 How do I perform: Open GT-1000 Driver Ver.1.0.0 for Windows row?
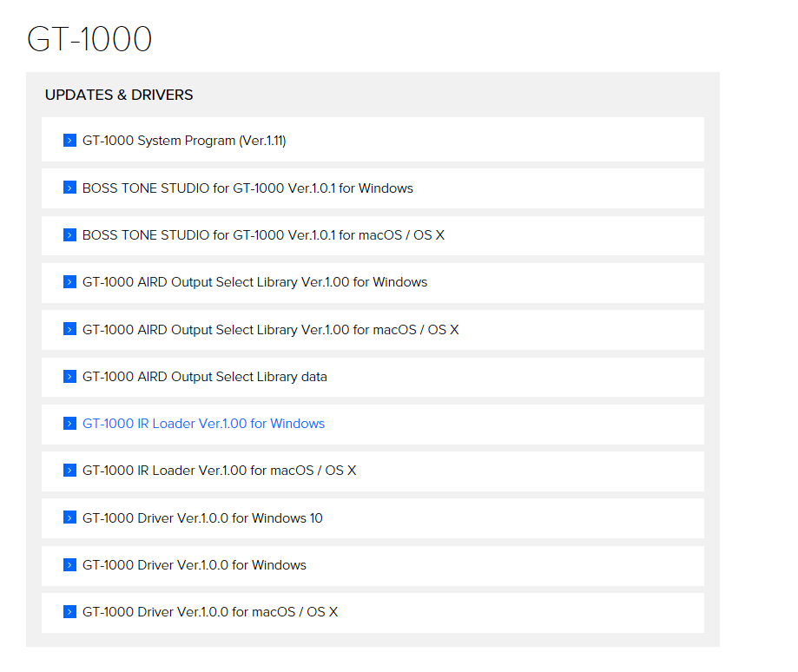pos(373,566)
